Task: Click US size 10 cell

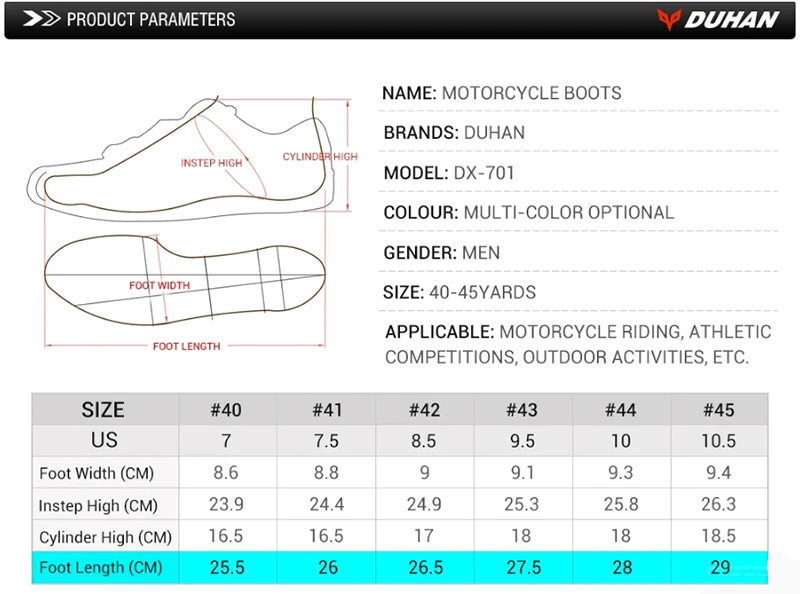Action: point(621,441)
